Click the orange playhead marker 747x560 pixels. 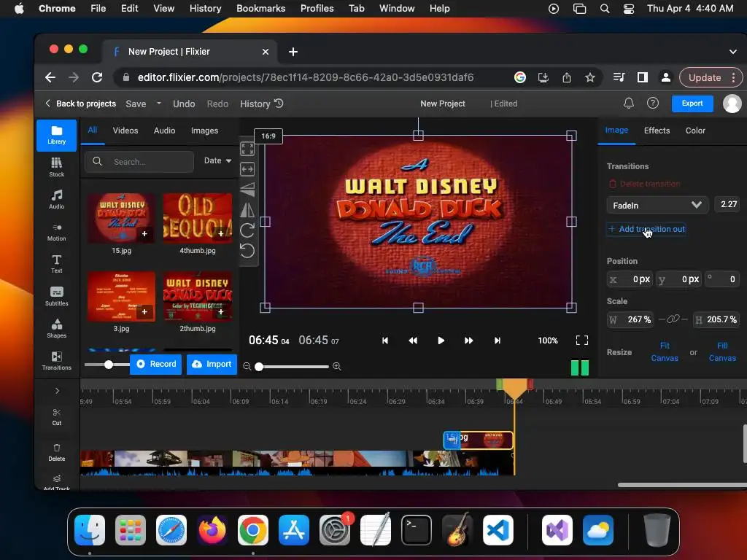pos(514,388)
